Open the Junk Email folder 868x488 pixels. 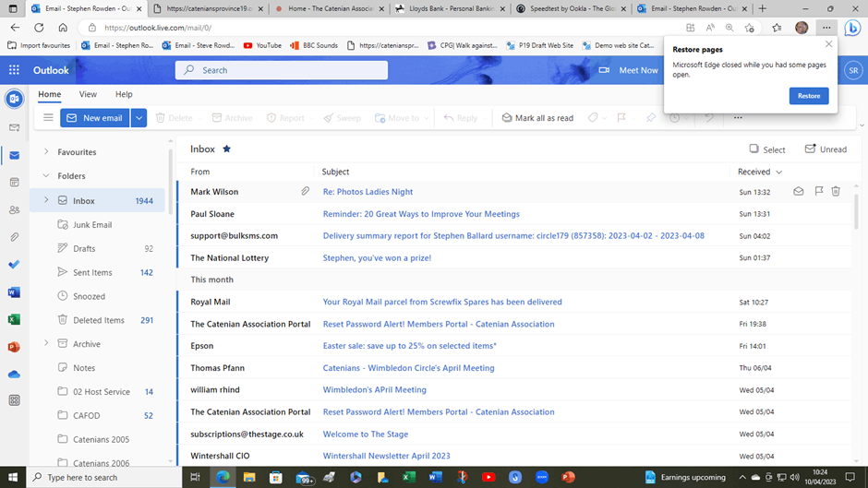coord(92,225)
